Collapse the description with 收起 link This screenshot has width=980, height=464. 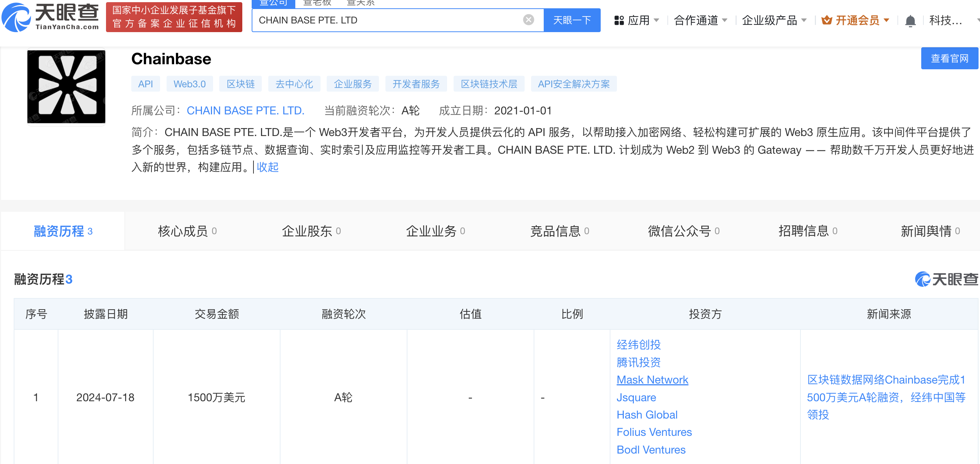pyautogui.click(x=268, y=167)
